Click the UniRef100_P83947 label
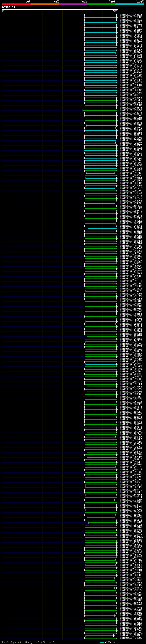This screenshot has height=644, width=146. click(x=131, y=53)
